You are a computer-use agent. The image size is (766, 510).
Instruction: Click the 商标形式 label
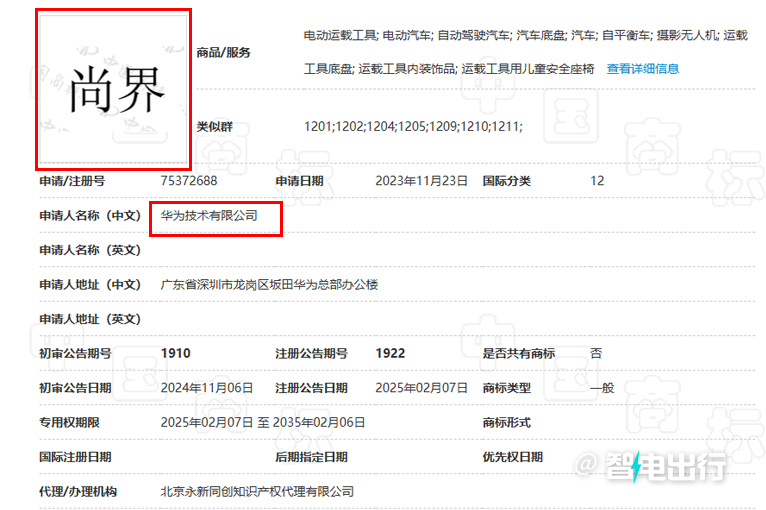tap(507, 423)
